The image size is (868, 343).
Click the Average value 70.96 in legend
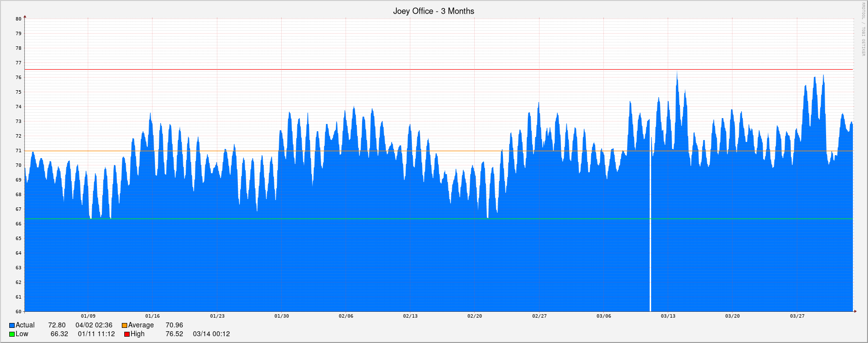pos(174,325)
